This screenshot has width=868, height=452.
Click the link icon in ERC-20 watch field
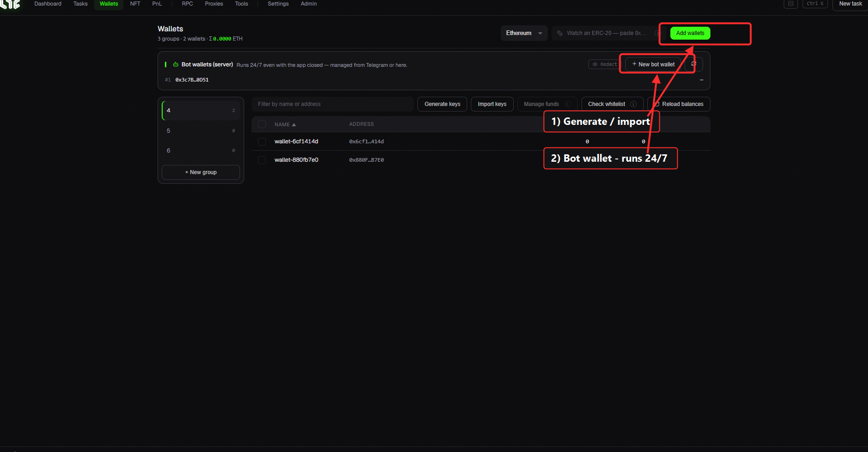click(x=560, y=33)
